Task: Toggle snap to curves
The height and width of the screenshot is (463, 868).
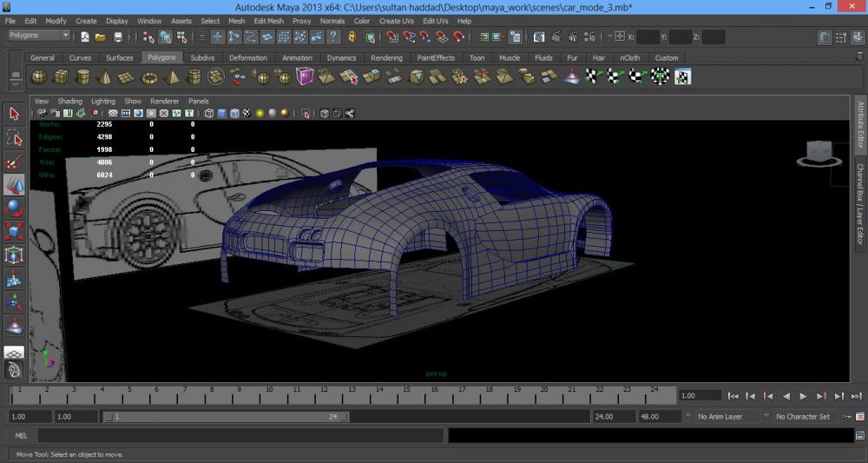Action: (409, 37)
